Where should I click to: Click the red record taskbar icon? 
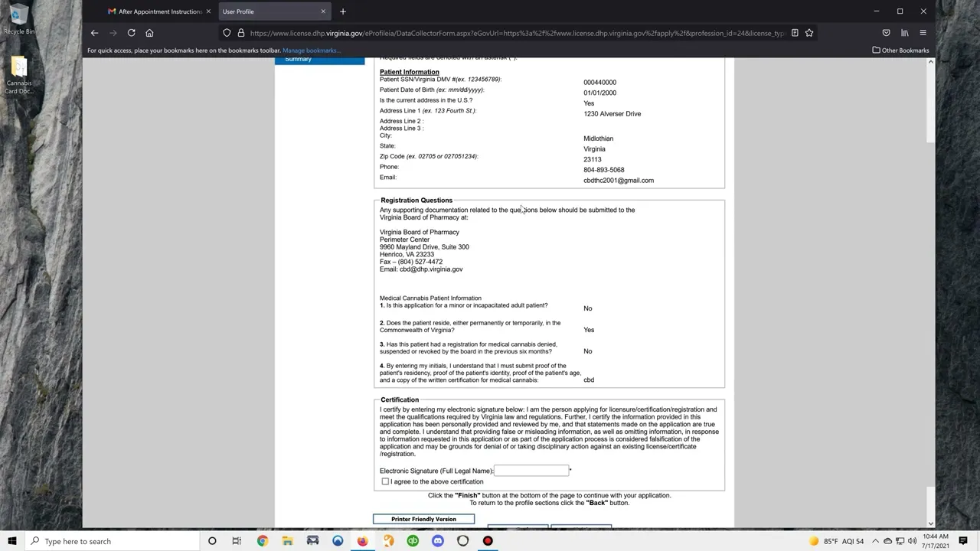(488, 541)
